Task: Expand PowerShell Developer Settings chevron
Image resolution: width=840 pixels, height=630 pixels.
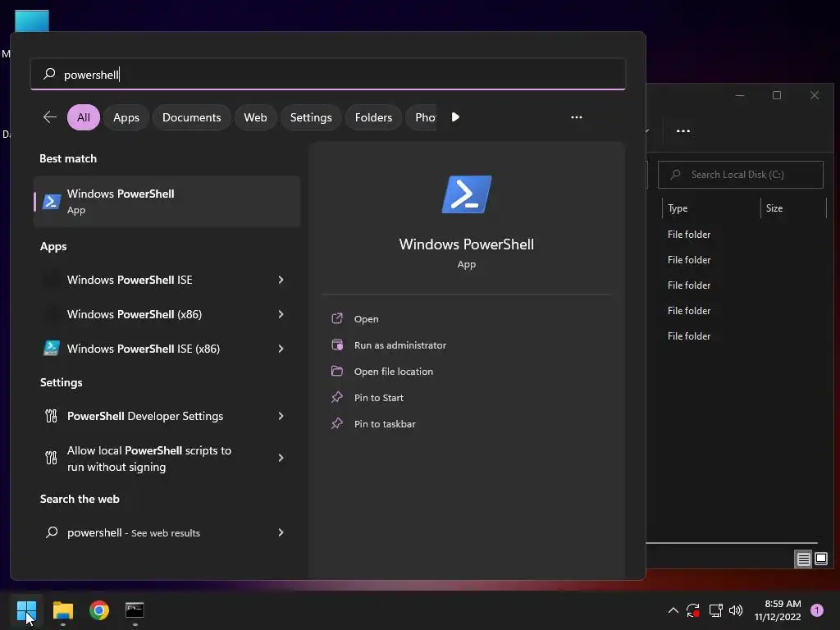Action: [281, 416]
